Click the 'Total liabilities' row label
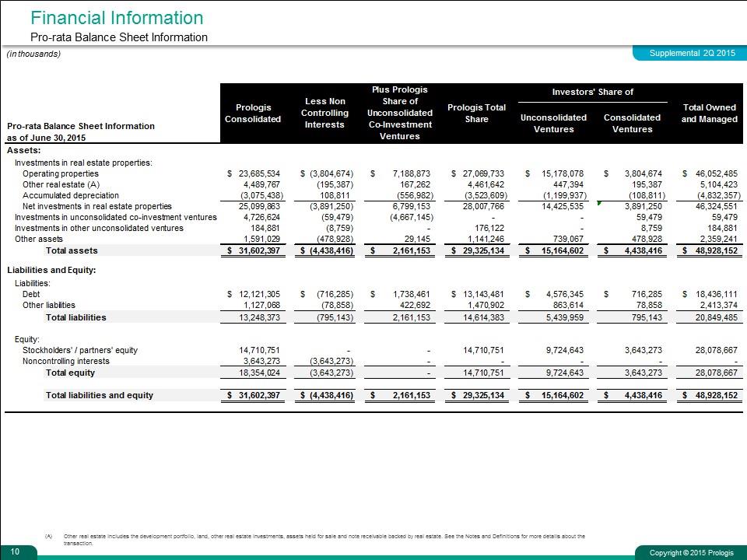The image size is (747, 560). 75,317
